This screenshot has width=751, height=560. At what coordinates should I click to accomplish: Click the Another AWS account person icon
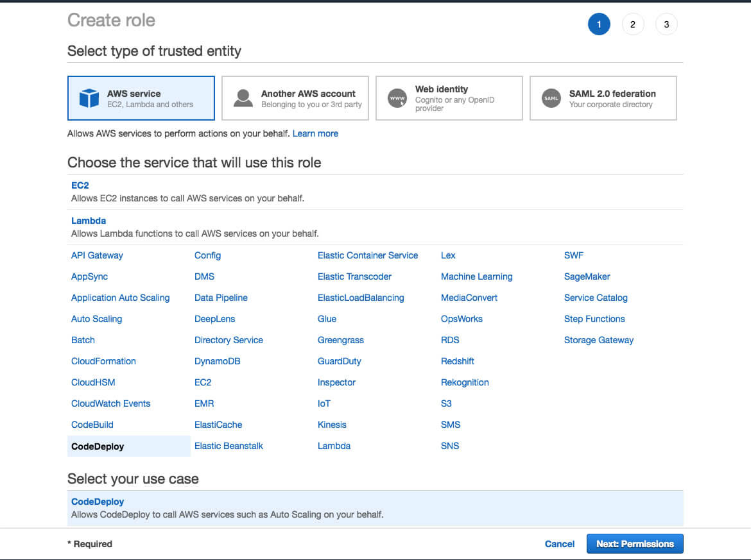click(243, 98)
